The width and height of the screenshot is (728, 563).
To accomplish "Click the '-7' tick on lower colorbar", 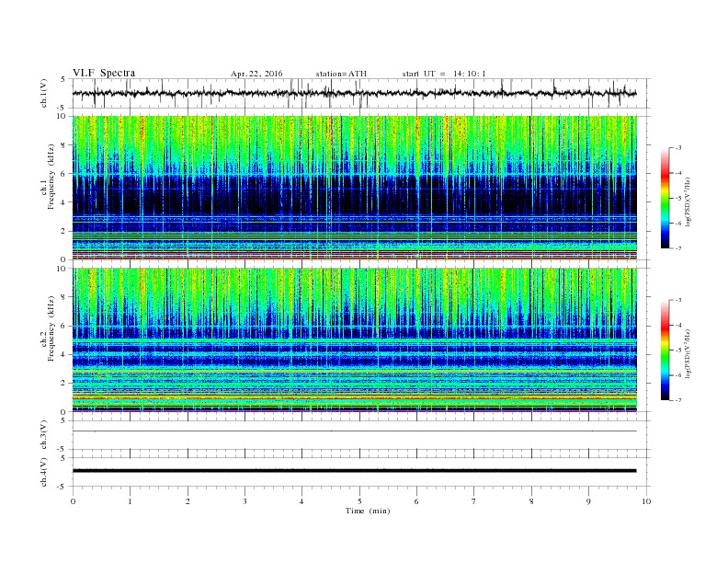I will 677,400.
